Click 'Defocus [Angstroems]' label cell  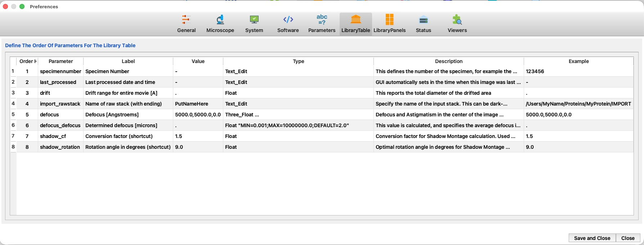(128, 115)
